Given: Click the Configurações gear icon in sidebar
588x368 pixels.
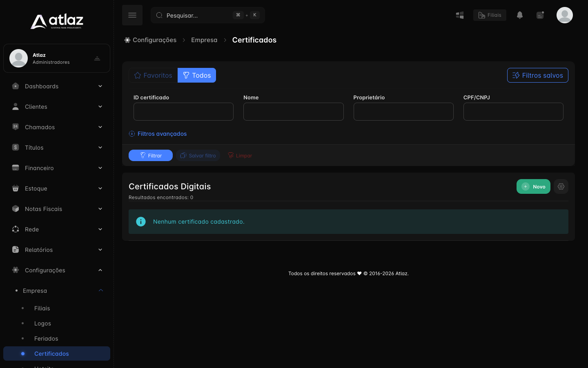Looking at the screenshot, I should 16,270.
